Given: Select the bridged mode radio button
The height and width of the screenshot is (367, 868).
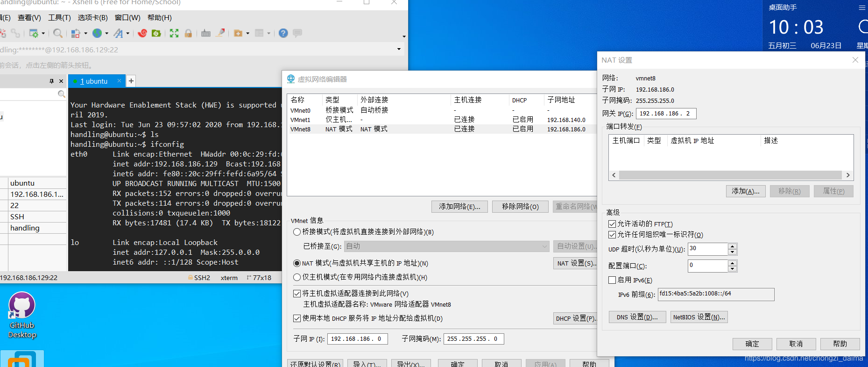Looking at the screenshot, I should (297, 232).
